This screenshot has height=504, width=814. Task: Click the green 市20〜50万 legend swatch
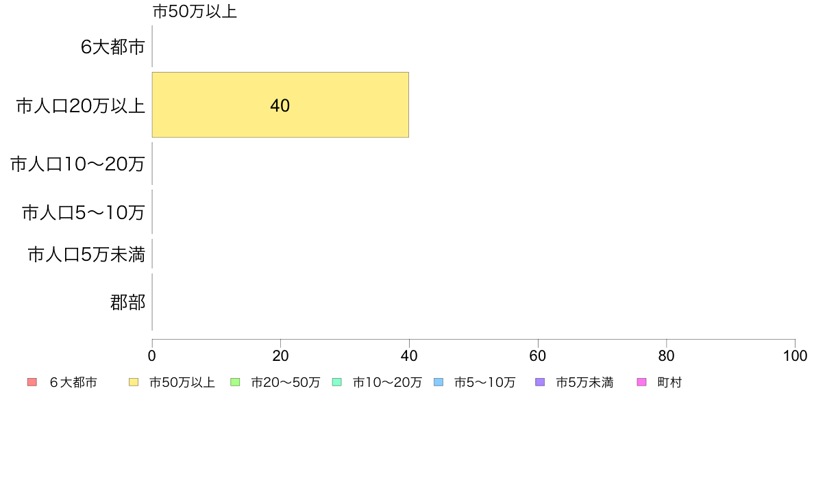point(235,382)
